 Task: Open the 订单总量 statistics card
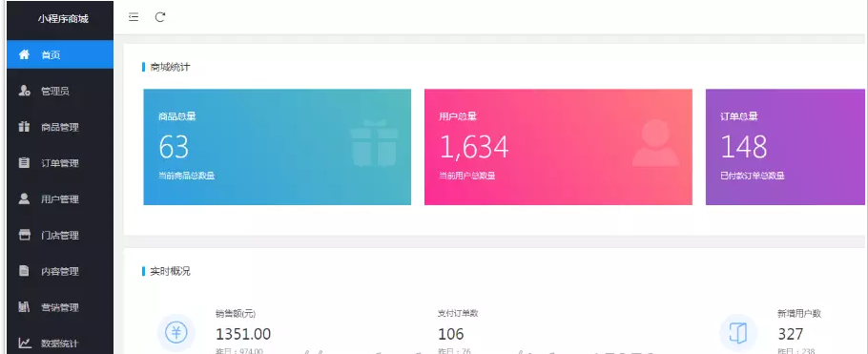tap(785, 147)
